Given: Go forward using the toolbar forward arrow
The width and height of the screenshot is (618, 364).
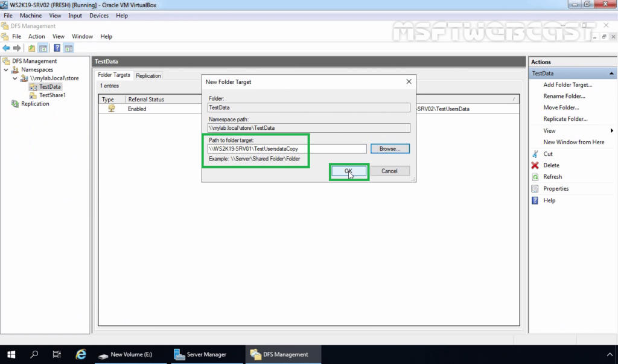Looking at the screenshot, I should pyautogui.click(x=17, y=48).
